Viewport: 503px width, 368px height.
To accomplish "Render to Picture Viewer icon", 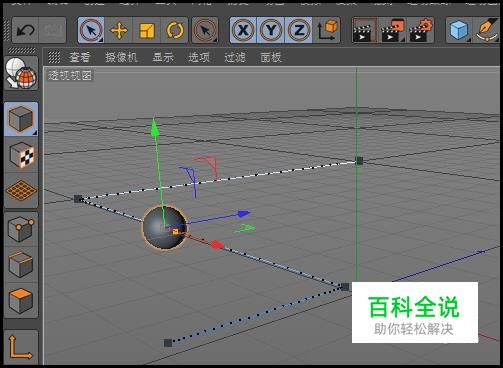I will [x=393, y=30].
